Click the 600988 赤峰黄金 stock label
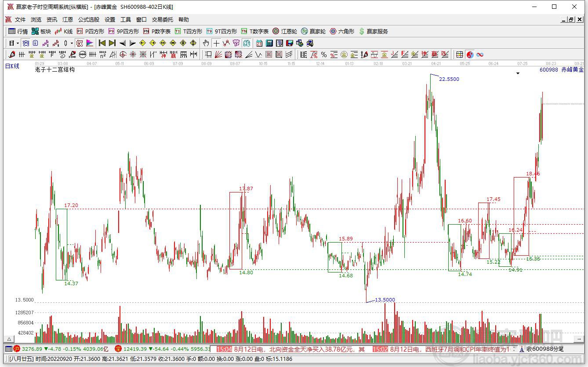Image resolution: width=588 pixels, height=367 pixels. click(x=562, y=69)
